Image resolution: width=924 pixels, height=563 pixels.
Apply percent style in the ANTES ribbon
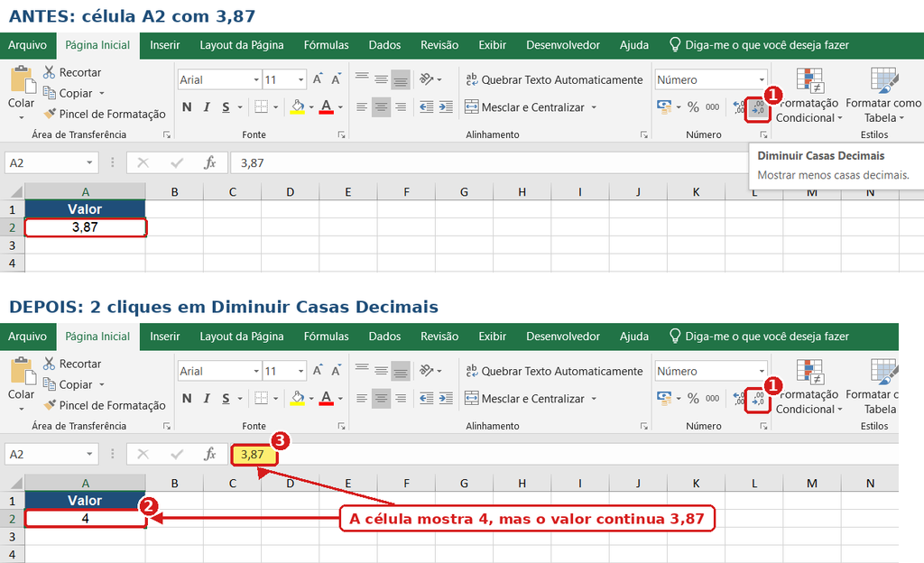694,107
